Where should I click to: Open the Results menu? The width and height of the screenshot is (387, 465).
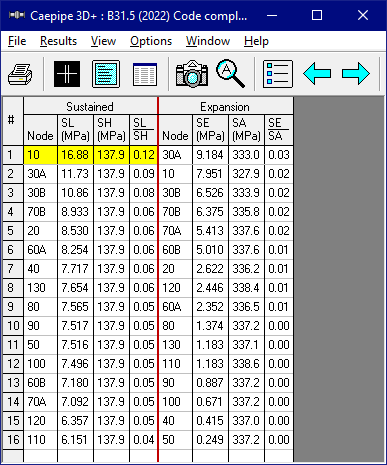[58, 41]
